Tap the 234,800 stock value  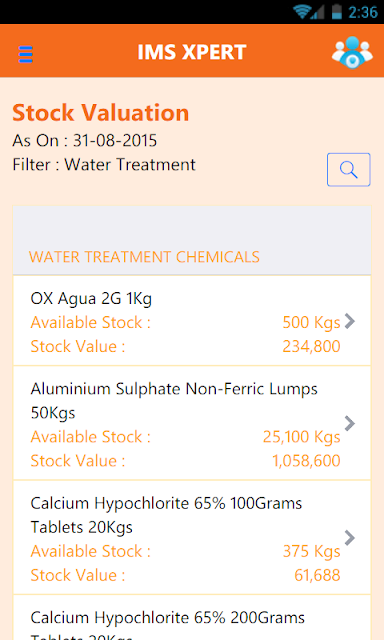click(311, 347)
